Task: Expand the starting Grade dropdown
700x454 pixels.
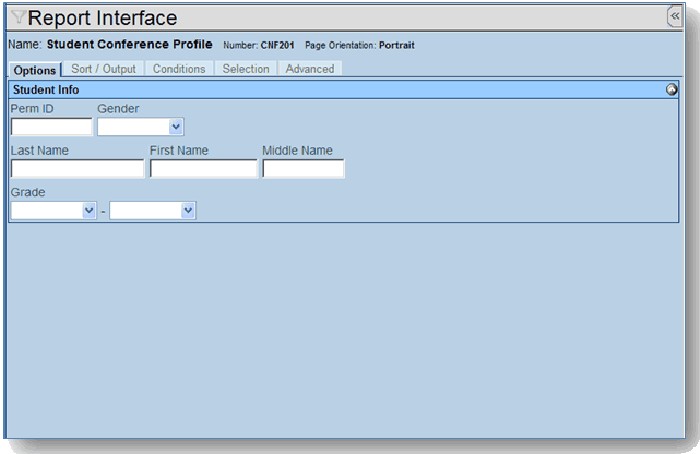Action: click(x=53, y=211)
